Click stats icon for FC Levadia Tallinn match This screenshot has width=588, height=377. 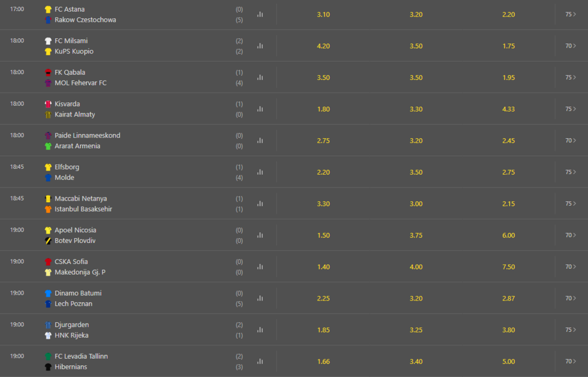pos(260,361)
